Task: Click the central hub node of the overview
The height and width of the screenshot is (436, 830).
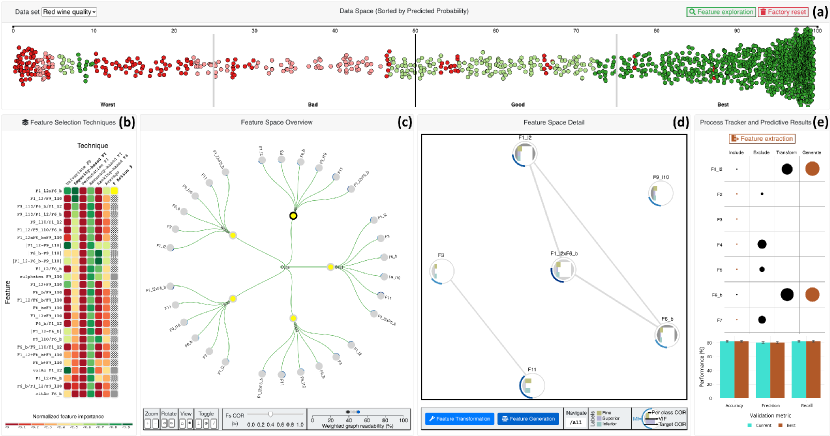Action: 285,267
